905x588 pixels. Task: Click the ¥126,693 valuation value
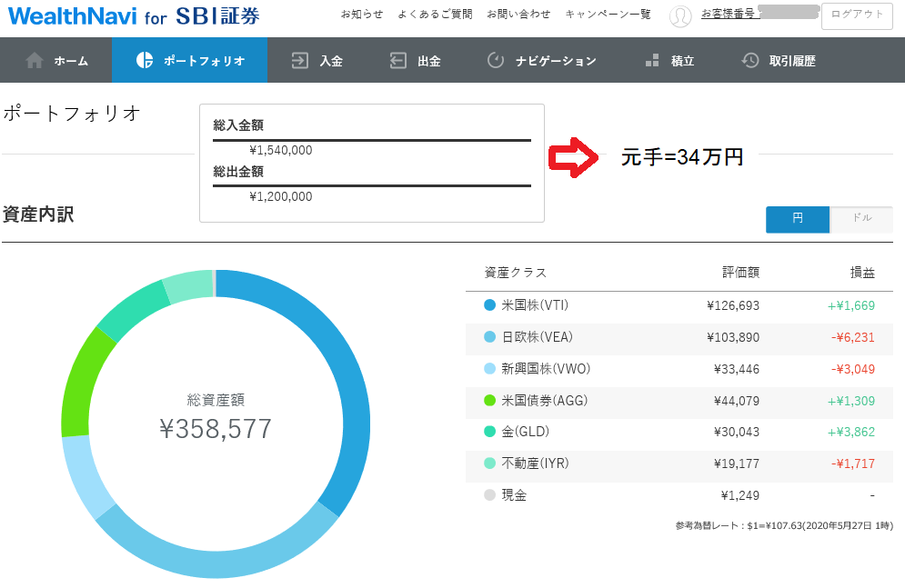click(x=733, y=305)
